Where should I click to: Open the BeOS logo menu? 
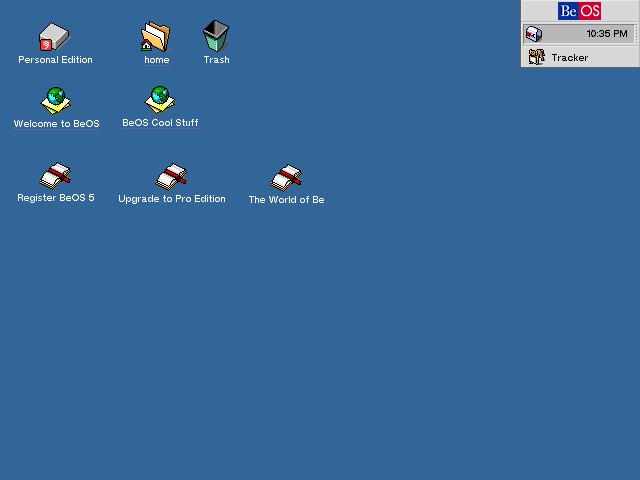click(579, 11)
